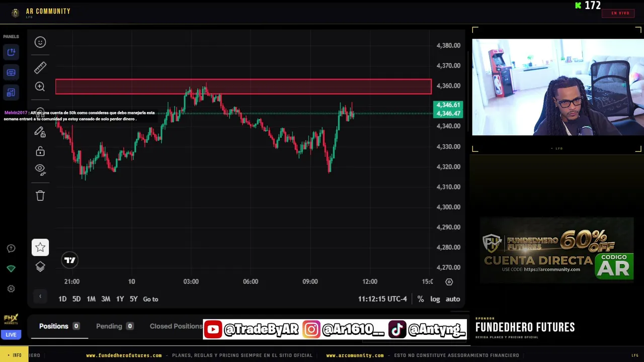Open the object tree layers icon

coord(40,266)
